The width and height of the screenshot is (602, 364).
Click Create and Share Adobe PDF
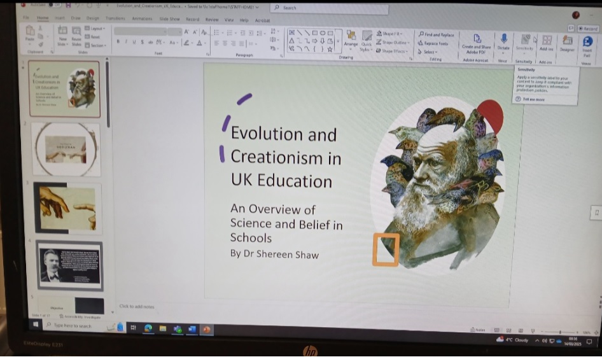point(476,43)
